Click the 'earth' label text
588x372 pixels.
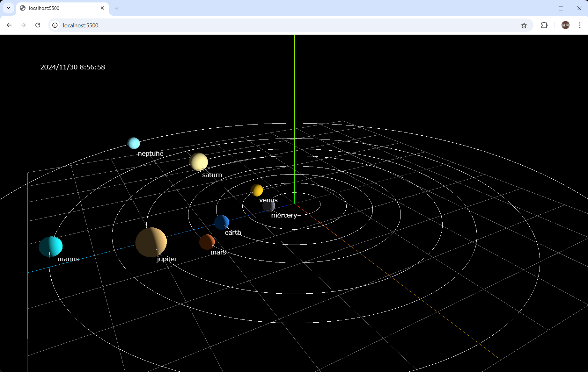pos(233,232)
